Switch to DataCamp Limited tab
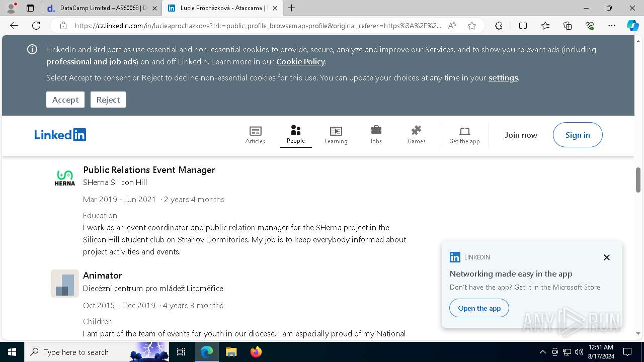This screenshot has height=362, width=644. tap(101, 8)
